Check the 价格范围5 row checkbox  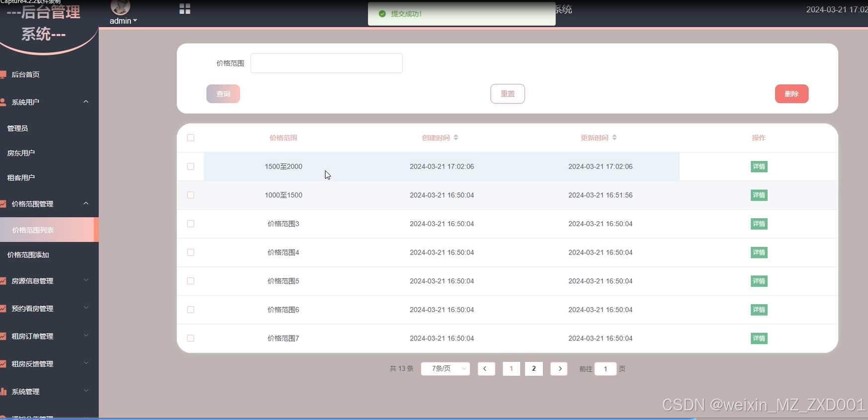(x=190, y=281)
